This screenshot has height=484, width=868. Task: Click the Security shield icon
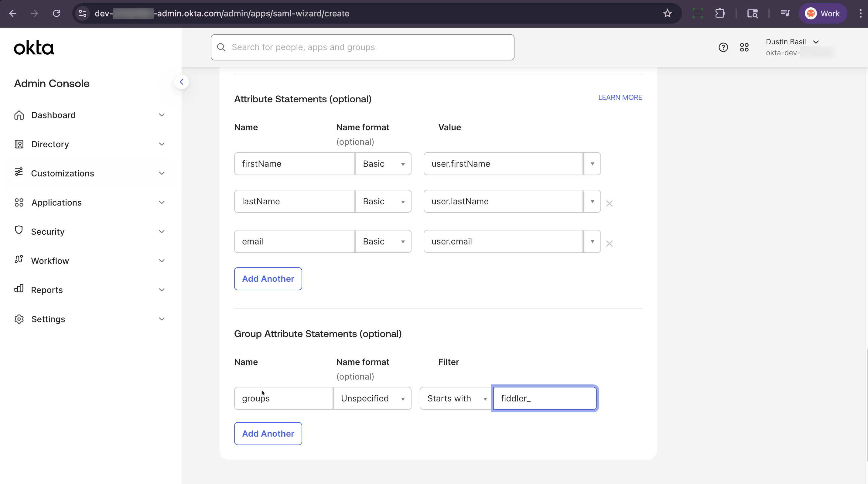[19, 230]
